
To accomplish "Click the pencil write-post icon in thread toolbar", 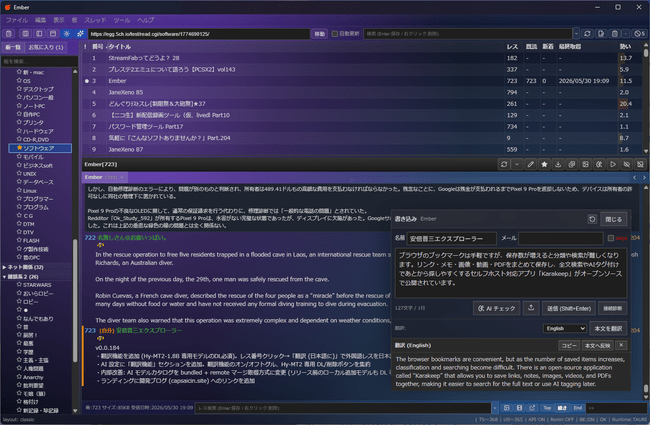I will pyautogui.click(x=531, y=165).
